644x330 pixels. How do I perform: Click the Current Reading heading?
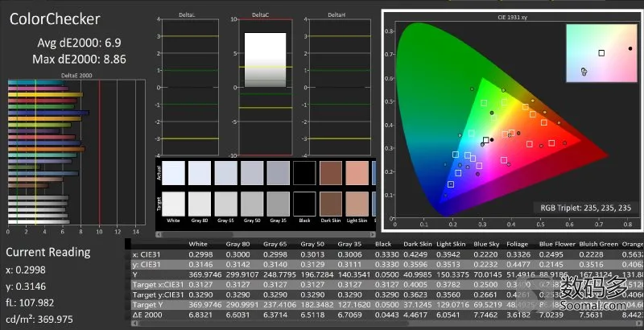48,252
